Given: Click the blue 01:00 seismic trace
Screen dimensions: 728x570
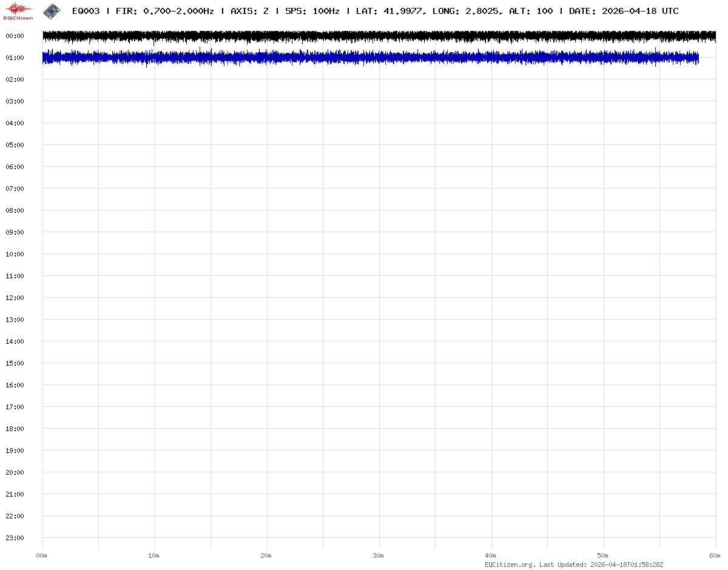Looking at the screenshot, I should click(364, 58).
